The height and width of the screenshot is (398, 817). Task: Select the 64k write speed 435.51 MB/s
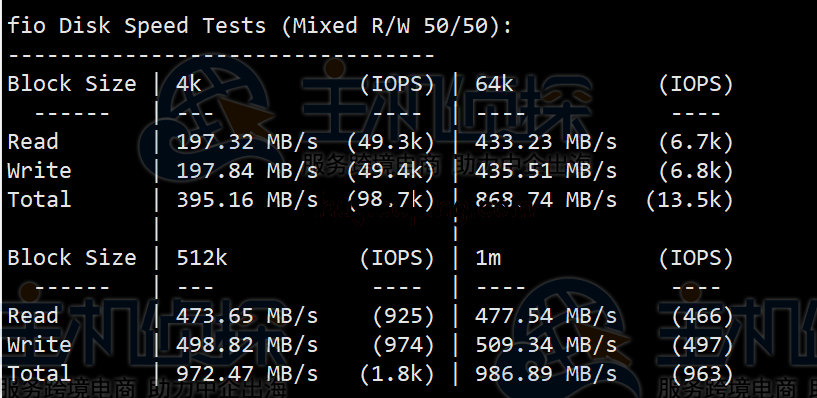click(546, 170)
